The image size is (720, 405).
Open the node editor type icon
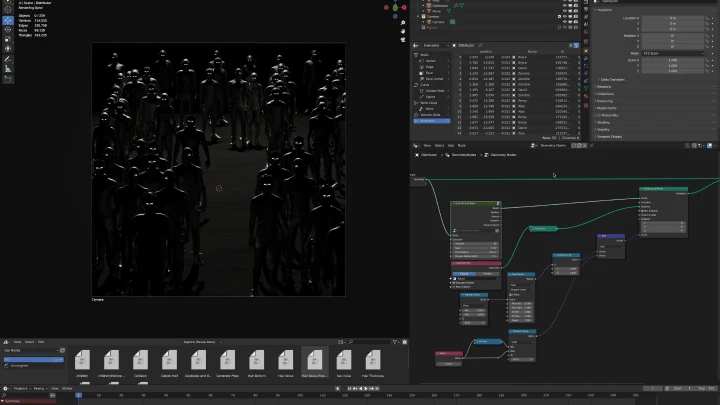[x=416, y=145]
